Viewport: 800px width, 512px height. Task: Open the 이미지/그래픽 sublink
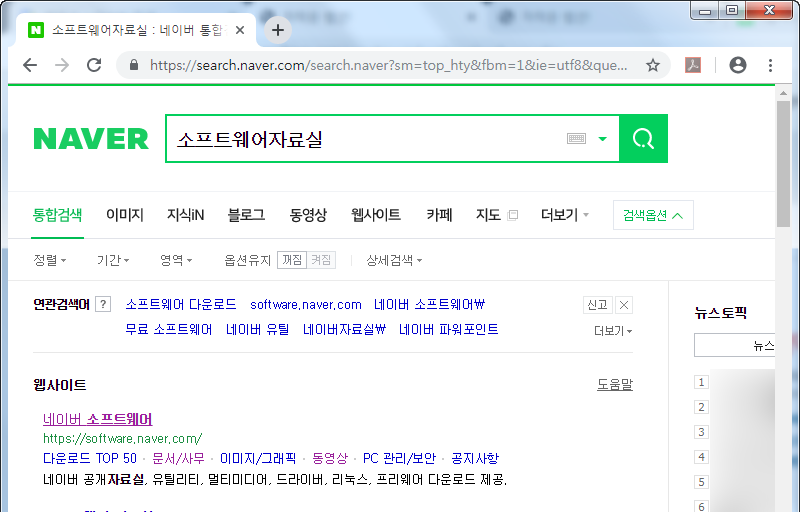(258, 458)
